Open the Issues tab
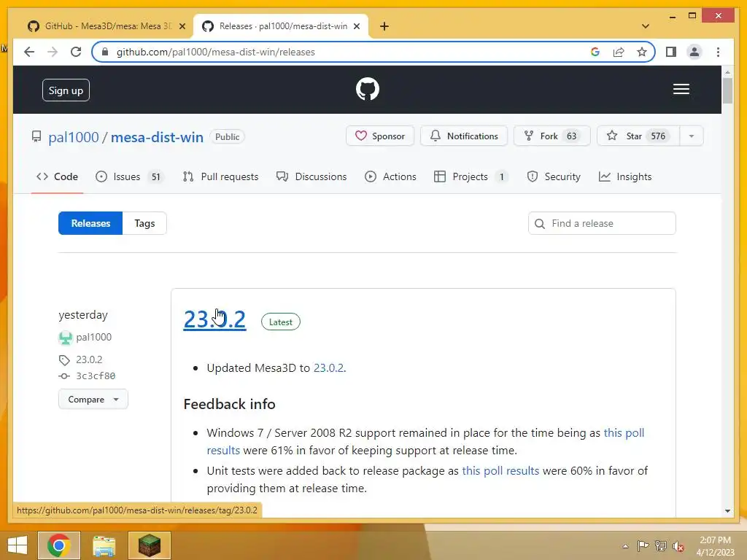Screen dimensions: 747x560 (129, 176)
